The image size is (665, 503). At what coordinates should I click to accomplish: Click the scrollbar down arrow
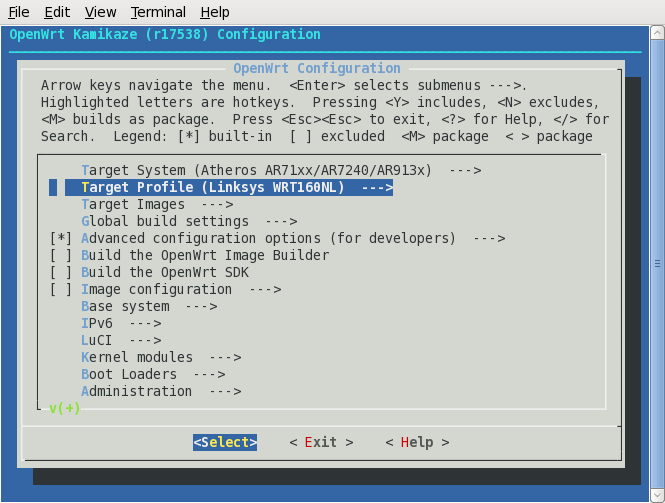pos(657,495)
